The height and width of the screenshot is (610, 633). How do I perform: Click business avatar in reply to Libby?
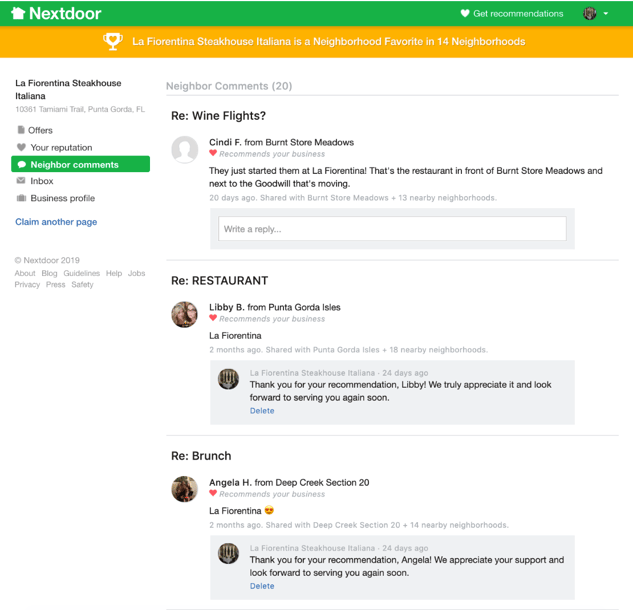pyautogui.click(x=228, y=379)
